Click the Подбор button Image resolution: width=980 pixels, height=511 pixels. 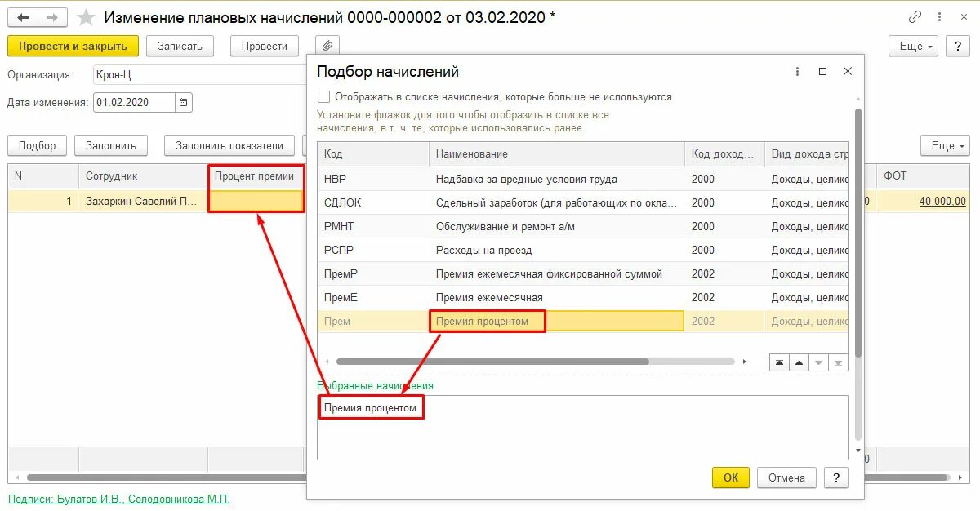pyautogui.click(x=38, y=146)
